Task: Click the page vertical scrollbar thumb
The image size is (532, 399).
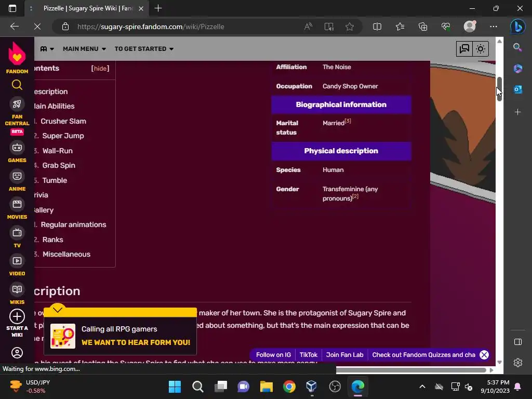Action: [x=499, y=89]
